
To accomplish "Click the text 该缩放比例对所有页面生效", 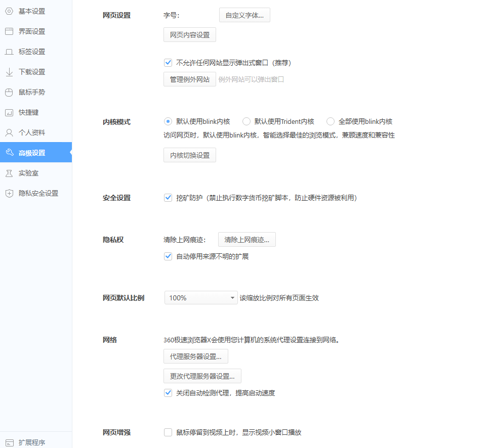I will (279, 298).
